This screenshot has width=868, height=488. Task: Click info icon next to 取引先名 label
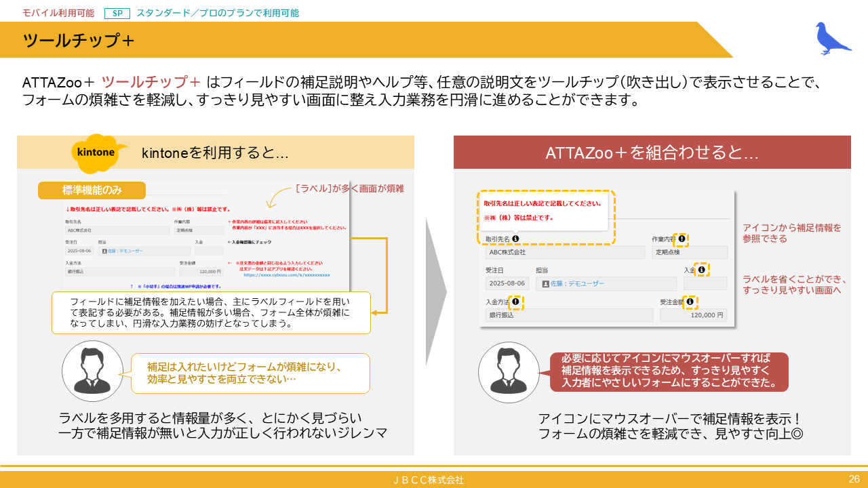[x=515, y=239]
